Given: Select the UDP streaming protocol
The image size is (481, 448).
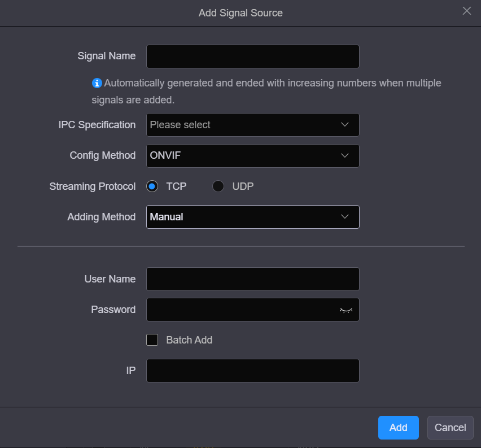Looking at the screenshot, I should click(218, 186).
